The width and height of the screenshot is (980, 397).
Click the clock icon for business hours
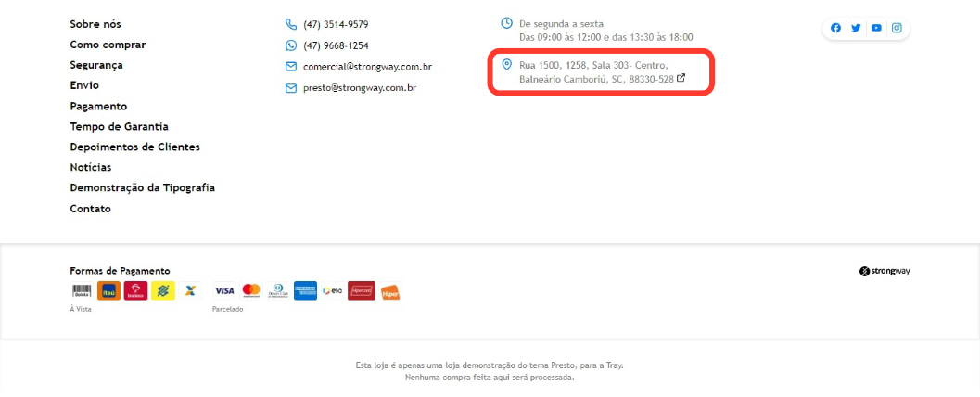[x=507, y=23]
